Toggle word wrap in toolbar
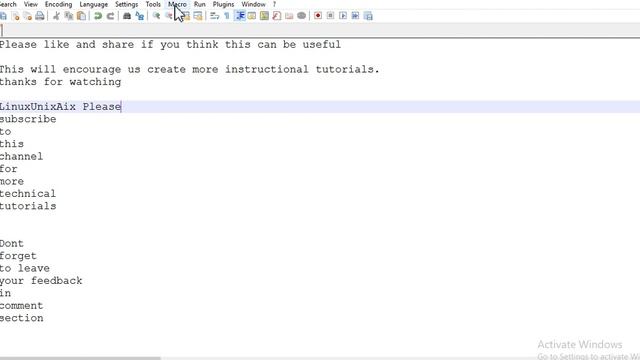Image resolution: width=640 pixels, height=360 pixels. click(215, 16)
